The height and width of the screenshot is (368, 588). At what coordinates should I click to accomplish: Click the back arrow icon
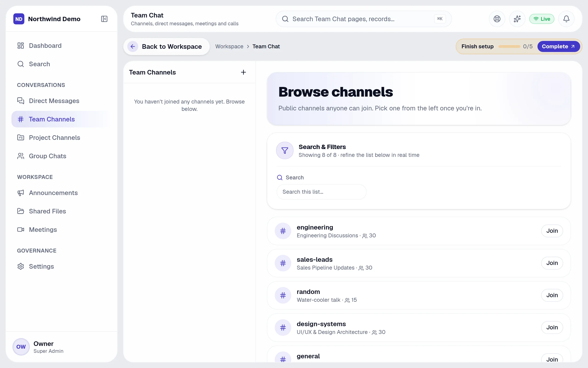click(x=133, y=46)
